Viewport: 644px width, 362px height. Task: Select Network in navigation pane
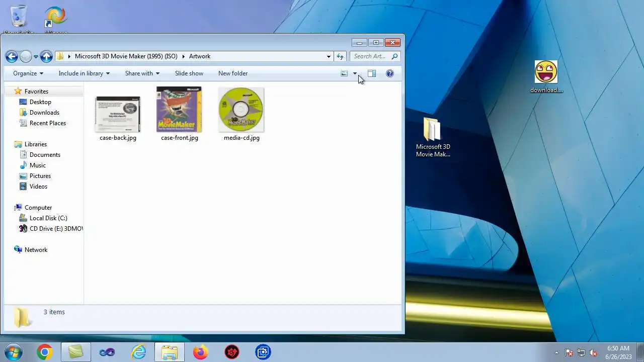[36, 250]
